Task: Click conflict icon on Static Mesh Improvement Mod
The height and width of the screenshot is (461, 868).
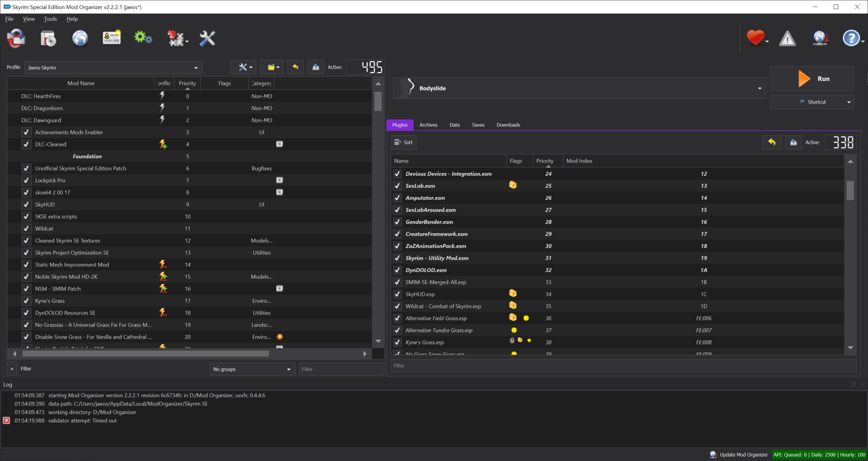Action: pos(163,264)
